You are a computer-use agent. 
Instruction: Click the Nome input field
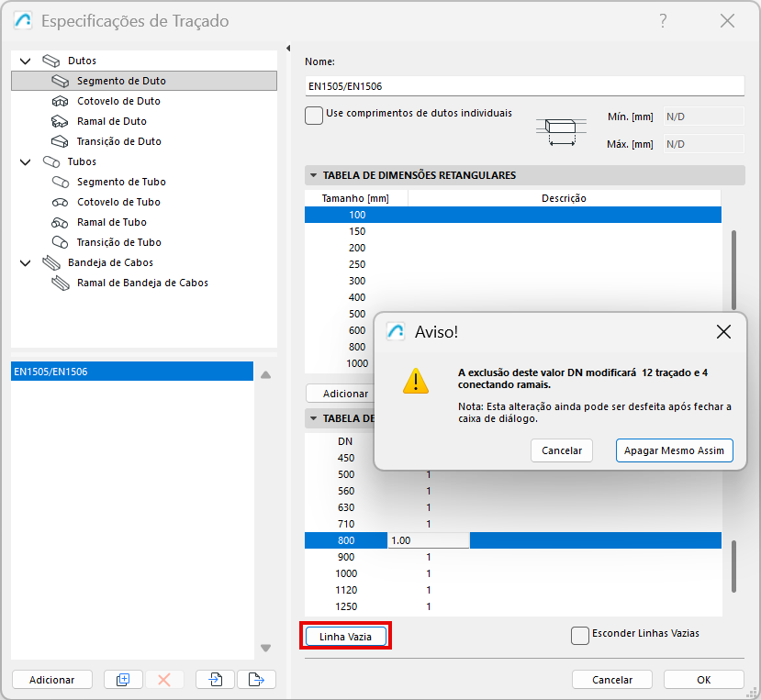pyautogui.click(x=525, y=86)
